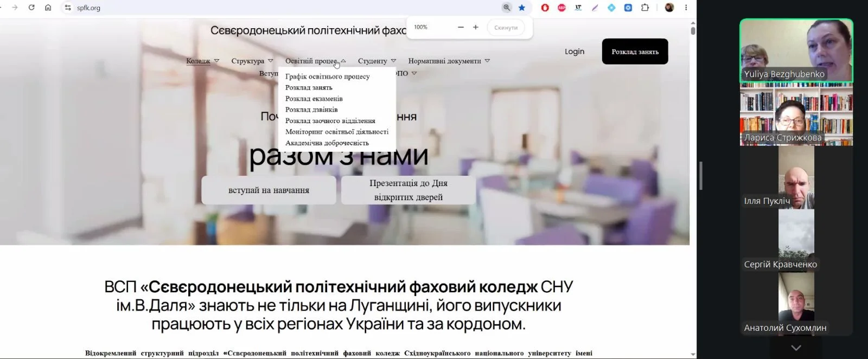
Task: Click the bookmark star icon
Action: click(x=522, y=8)
